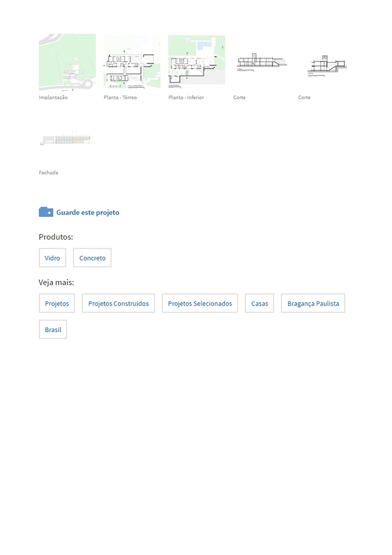
Task: Open the Projetos Construídos tag
Action: click(118, 303)
